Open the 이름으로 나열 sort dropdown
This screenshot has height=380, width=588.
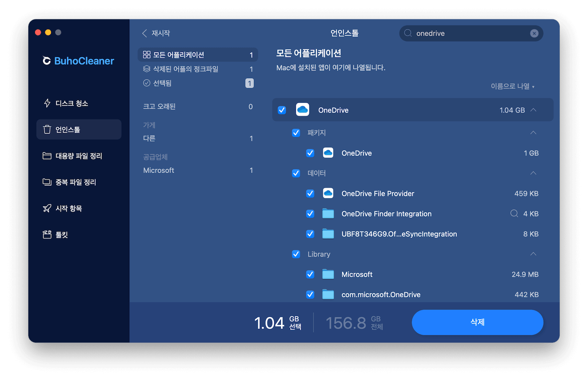coord(513,86)
